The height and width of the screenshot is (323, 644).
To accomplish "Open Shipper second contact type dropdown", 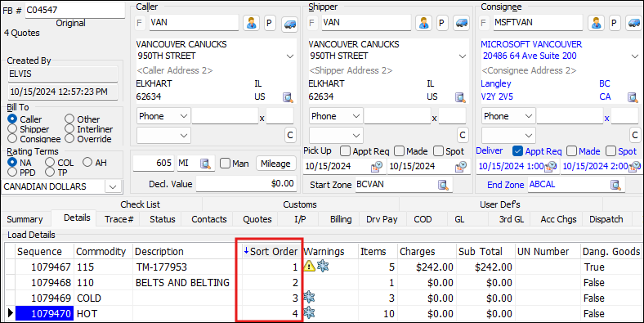I will [x=336, y=135].
